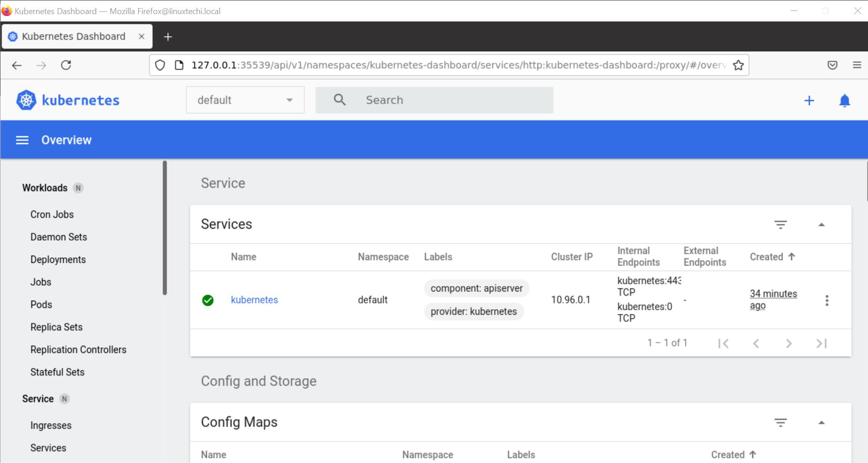Image resolution: width=868 pixels, height=463 pixels.
Task: Open the namespace dropdown showing default
Action: 245,100
